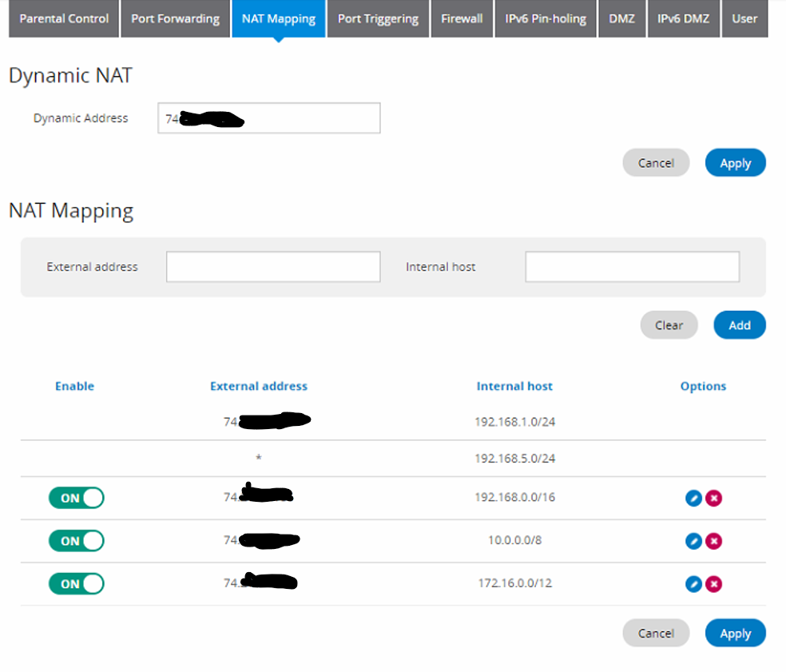Viewport: 786px width, 672px height.
Task: Remove the 172.16.0.0/12 mapping row
Action: [713, 584]
